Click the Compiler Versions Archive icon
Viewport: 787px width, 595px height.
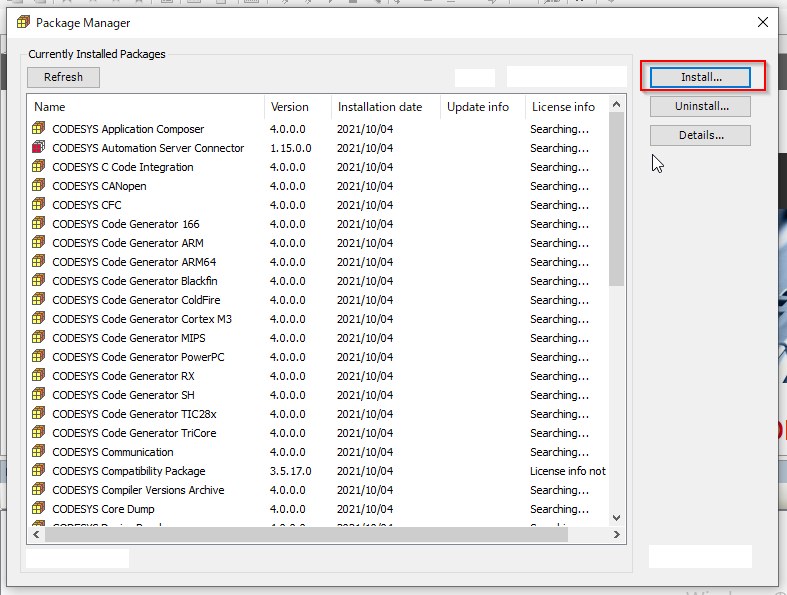[x=39, y=489]
